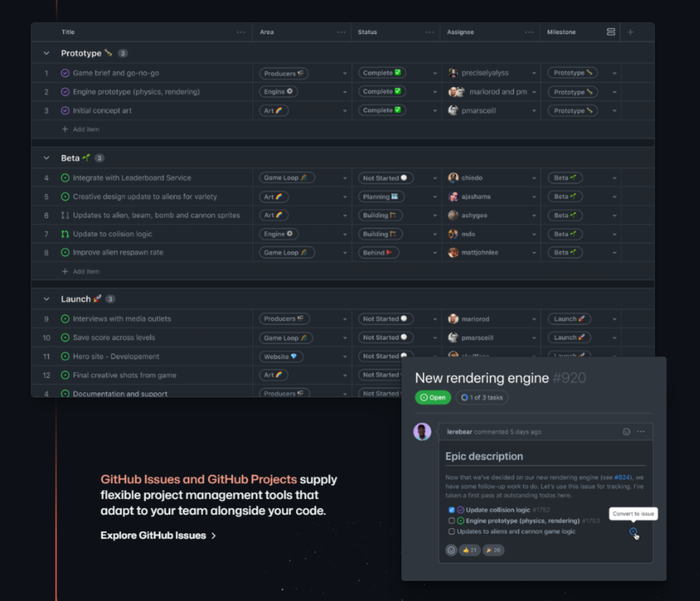
Task: Click the smiley reaction picker below the task list
Action: [x=451, y=550]
